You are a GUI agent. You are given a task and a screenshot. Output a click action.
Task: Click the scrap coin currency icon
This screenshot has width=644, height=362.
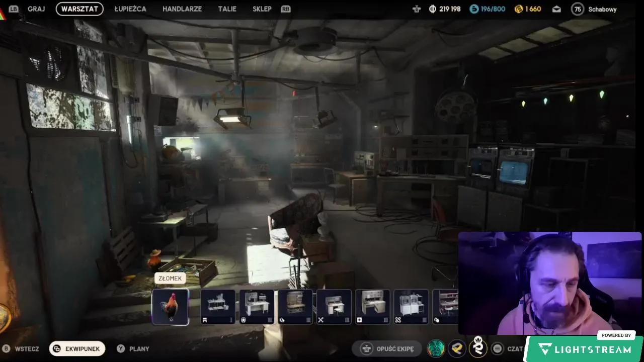tap(432, 9)
